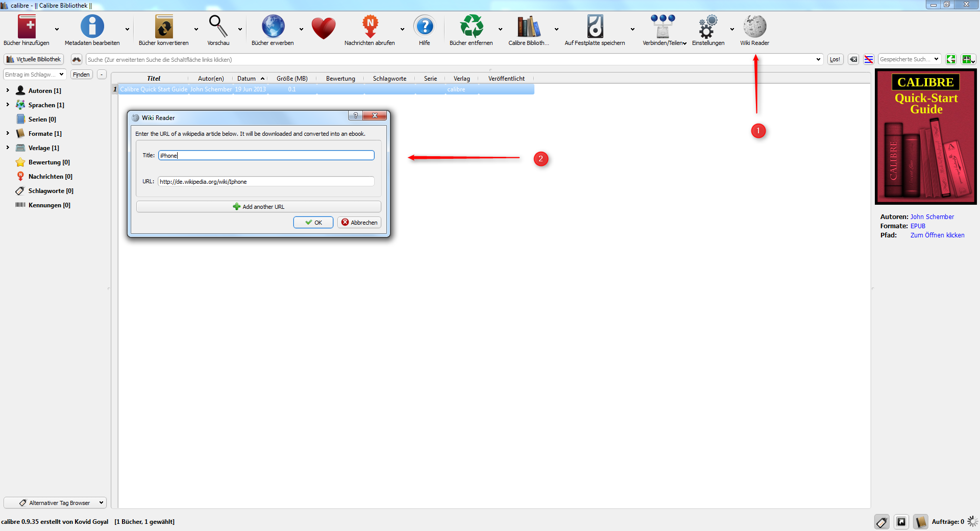Viewport: 980px width, 531px height.
Task: Click Abbrechen to cancel the dialog
Action: tap(359, 223)
